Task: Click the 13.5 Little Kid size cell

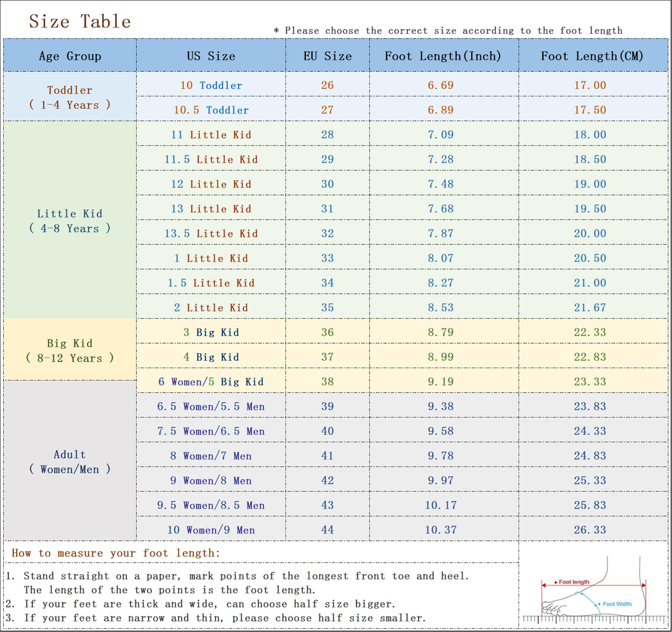Action: tap(211, 233)
